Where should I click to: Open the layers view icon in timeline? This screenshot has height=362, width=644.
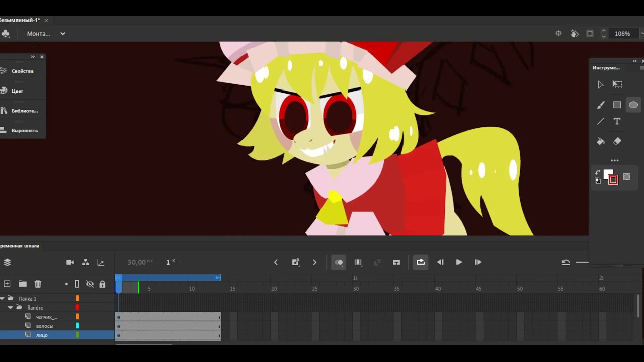[x=7, y=262]
